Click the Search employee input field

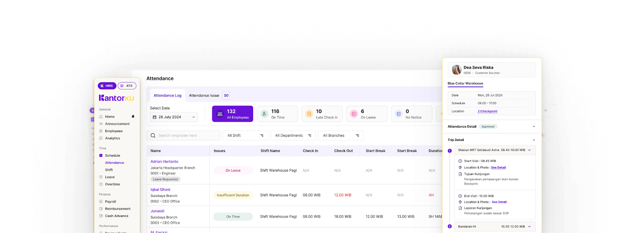[187, 136]
